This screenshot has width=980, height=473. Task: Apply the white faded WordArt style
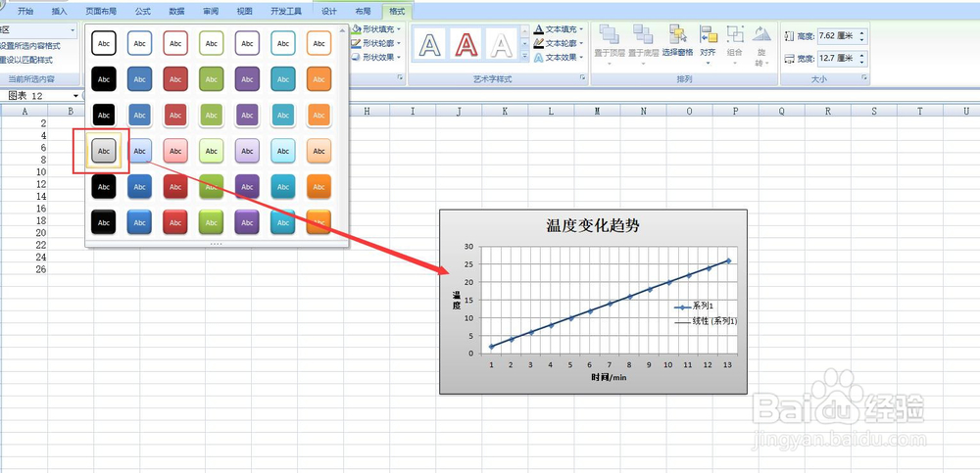pyautogui.click(x=501, y=45)
